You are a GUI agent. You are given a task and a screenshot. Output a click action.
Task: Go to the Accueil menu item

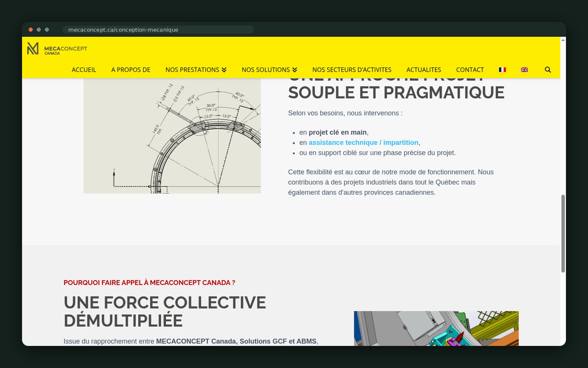(x=84, y=70)
